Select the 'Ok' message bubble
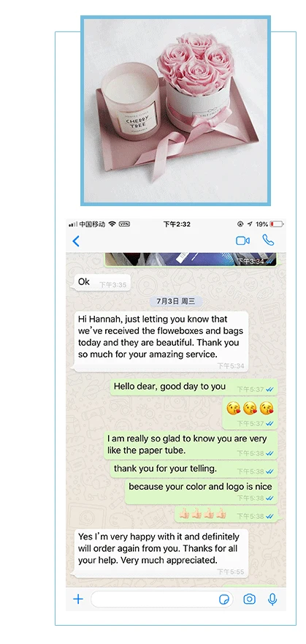The height and width of the screenshot is (644, 306). (x=102, y=283)
